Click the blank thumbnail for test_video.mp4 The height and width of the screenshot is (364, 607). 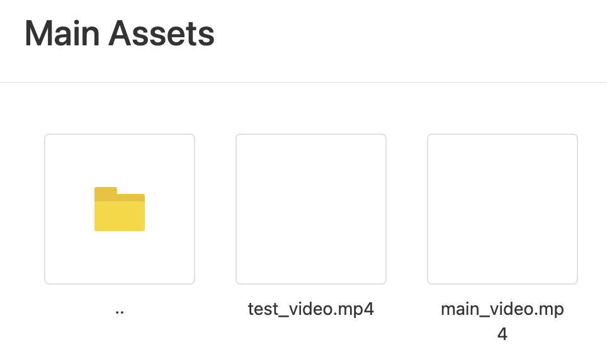pyautogui.click(x=310, y=208)
